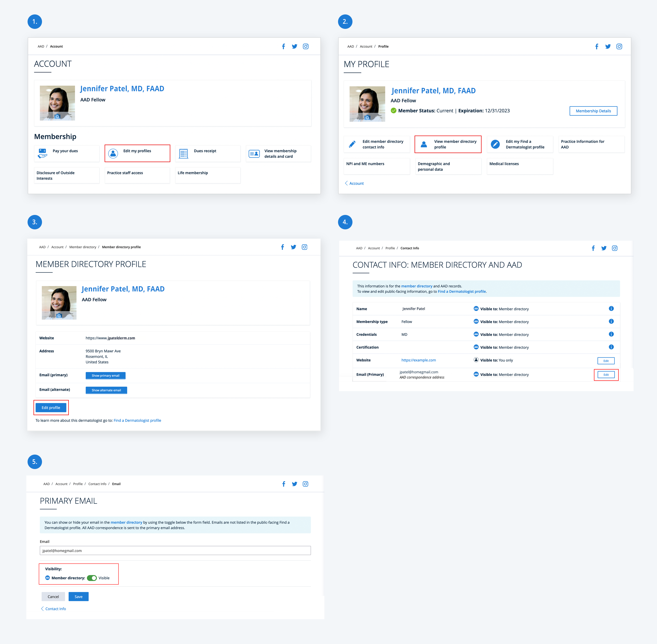The height and width of the screenshot is (644, 657).
Task: Click camera icon on Account page photo
Action: pyautogui.click(x=57, y=116)
